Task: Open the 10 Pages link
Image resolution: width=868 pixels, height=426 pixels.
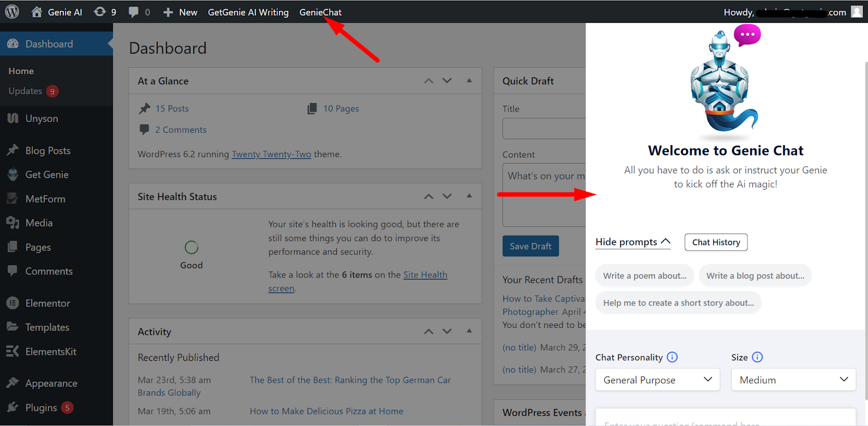Action: [341, 108]
